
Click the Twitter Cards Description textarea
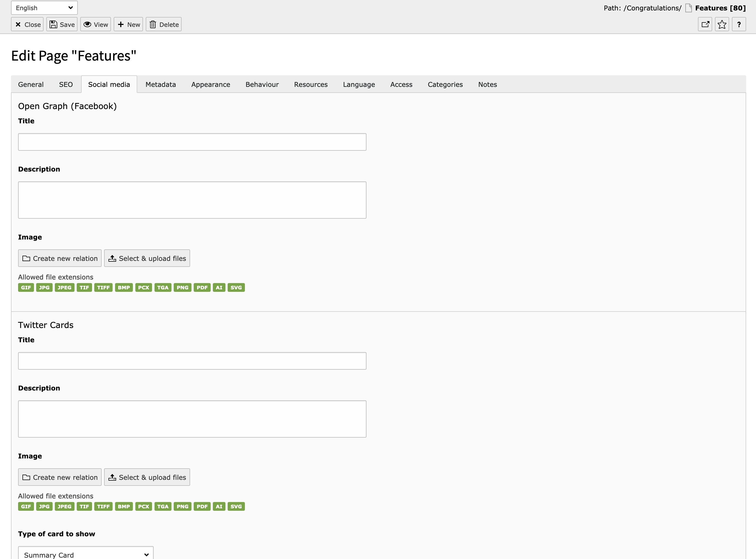click(192, 419)
